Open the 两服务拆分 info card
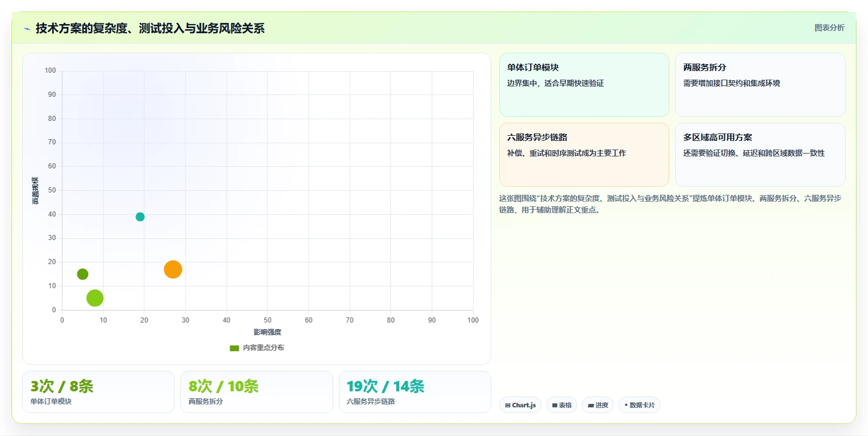Viewport: 868px width, 436px height. tap(760, 85)
